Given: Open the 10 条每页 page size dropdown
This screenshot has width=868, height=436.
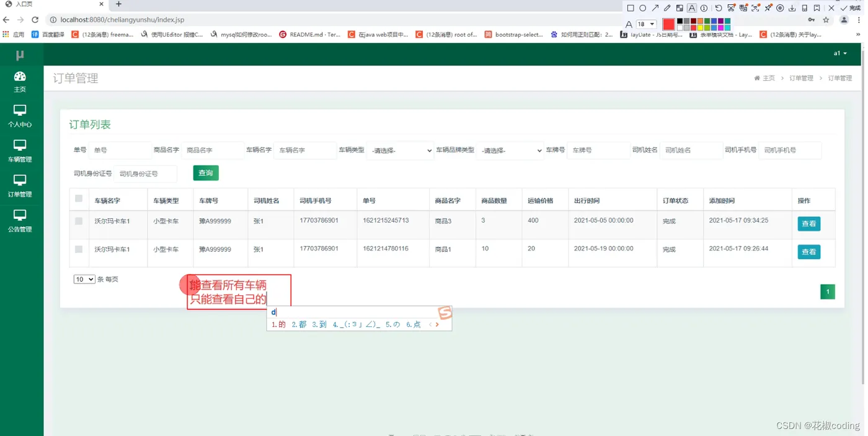Looking at the screenshot, I should [84, 280].
